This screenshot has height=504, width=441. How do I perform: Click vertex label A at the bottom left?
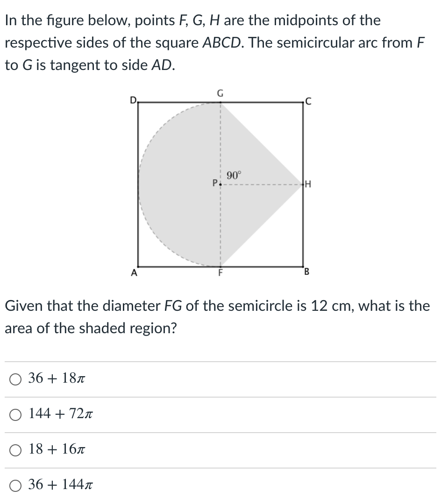coord(134,273)
